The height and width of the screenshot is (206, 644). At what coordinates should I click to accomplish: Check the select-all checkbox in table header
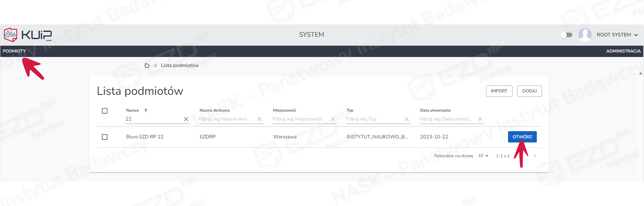tap(105, 111)
